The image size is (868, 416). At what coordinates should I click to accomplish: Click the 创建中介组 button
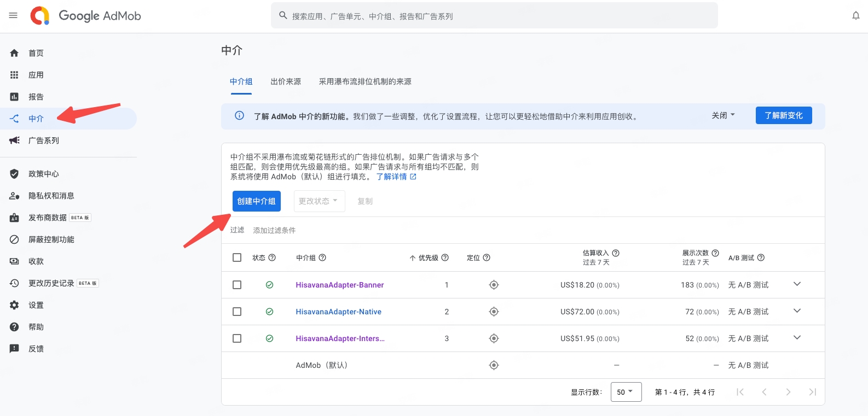click(x=257, y=201)
